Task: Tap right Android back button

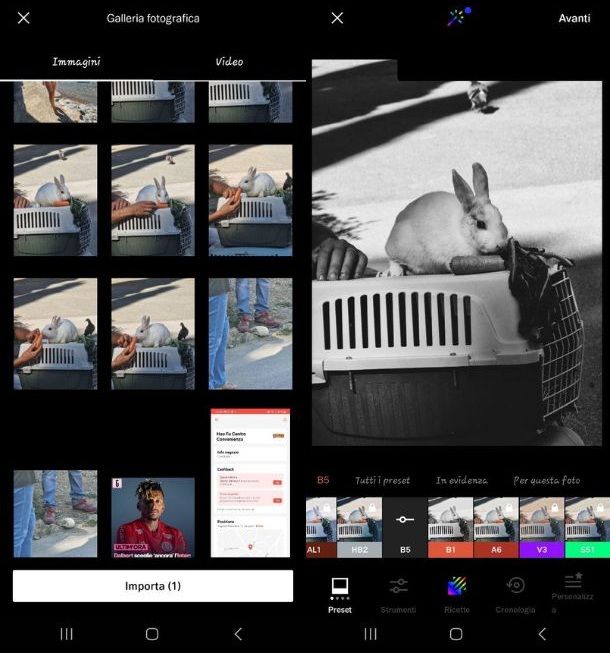Action: coord(542,634)
